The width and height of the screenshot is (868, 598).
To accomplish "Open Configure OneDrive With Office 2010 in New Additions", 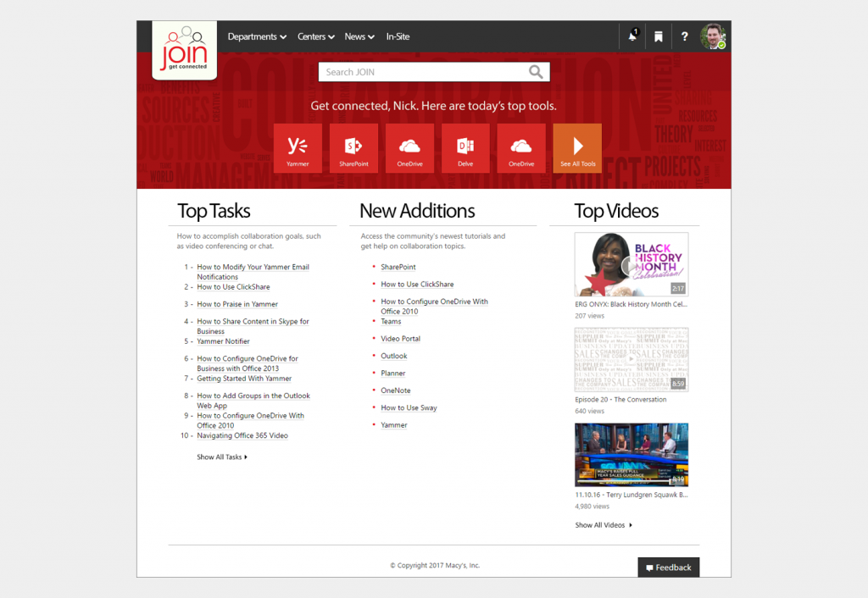I will [x=435, y=307].
